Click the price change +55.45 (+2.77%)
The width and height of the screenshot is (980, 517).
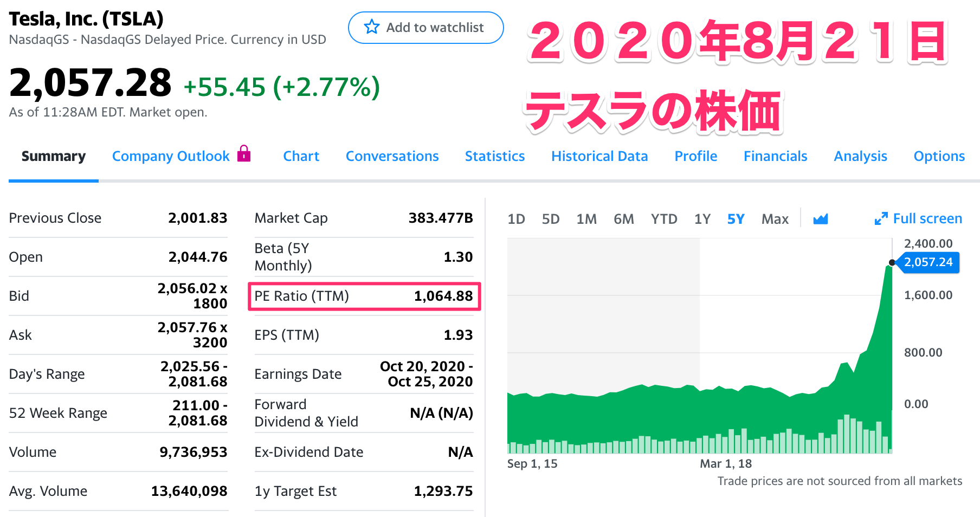[x=282, y=87]
